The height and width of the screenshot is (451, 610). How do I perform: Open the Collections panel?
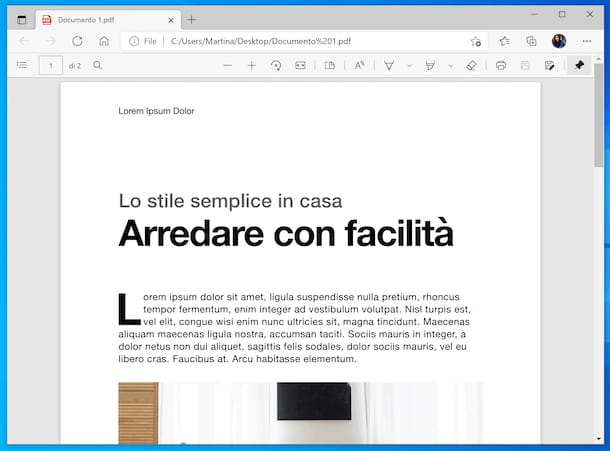click(x=531, y=41)
